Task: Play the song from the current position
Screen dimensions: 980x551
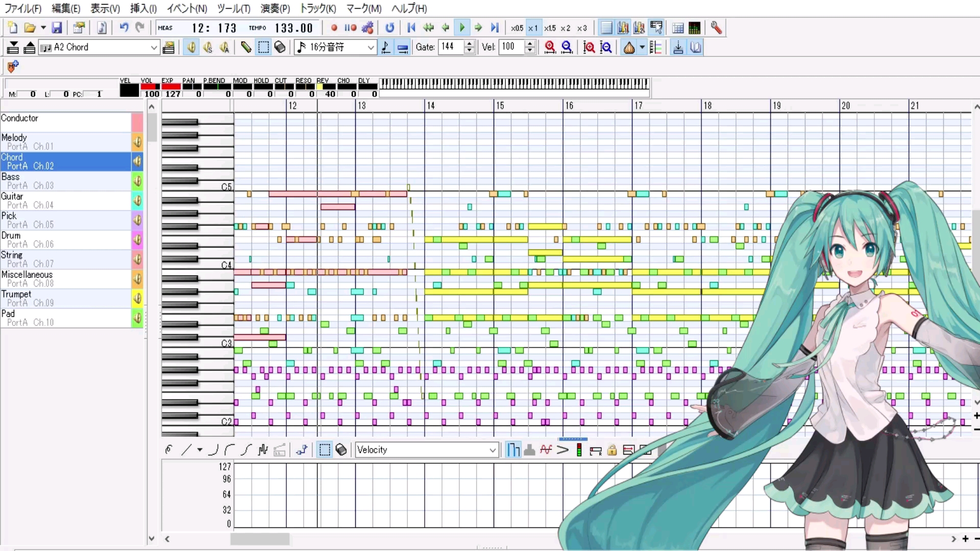Action: tap(462, 28)
